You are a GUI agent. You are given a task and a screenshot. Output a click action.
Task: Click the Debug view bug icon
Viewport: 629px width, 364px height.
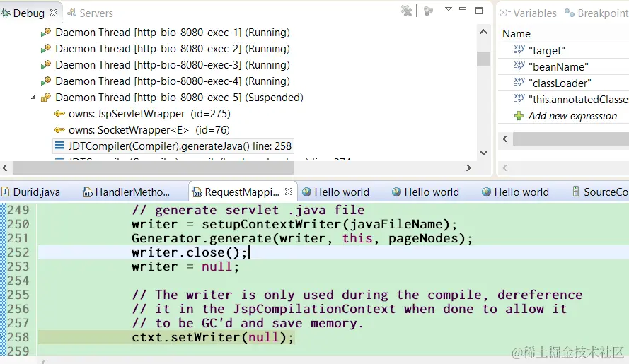[x=5, y=13]
